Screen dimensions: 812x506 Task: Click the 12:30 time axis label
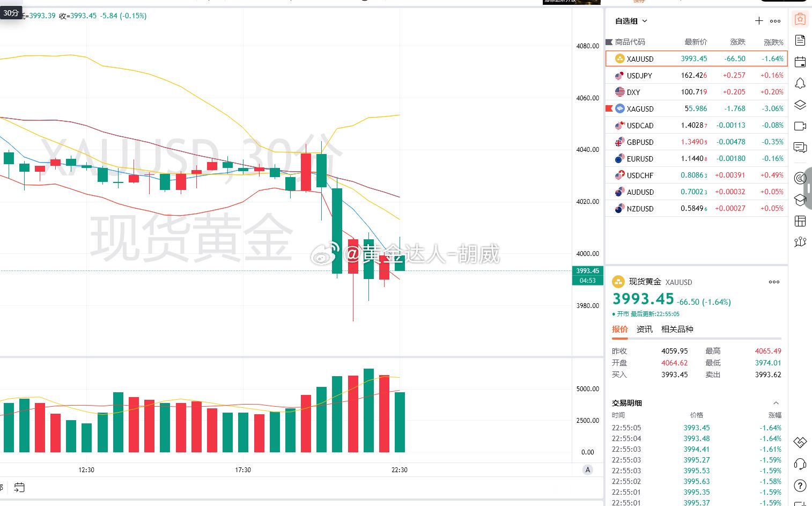(x=86, y=470)
